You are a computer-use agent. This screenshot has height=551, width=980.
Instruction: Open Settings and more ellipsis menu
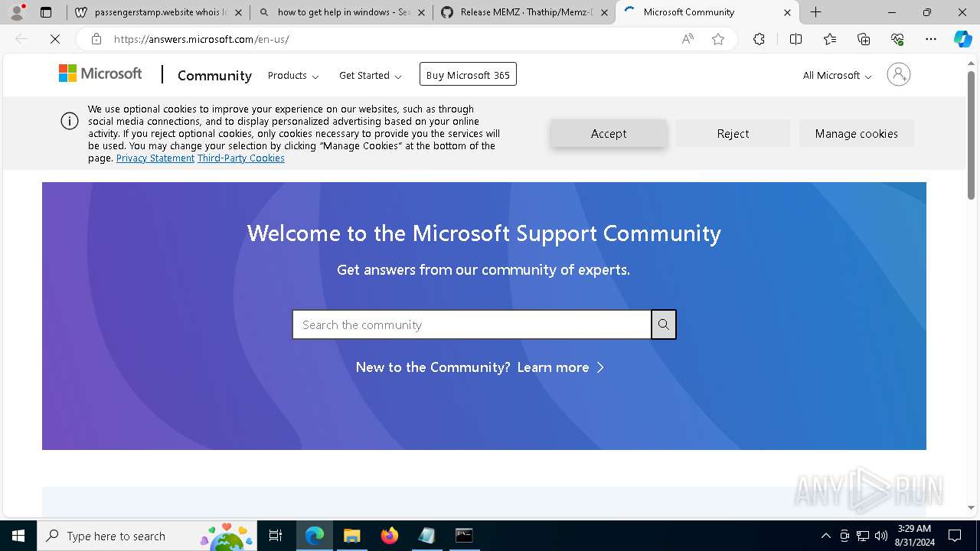tap(931, 39)
